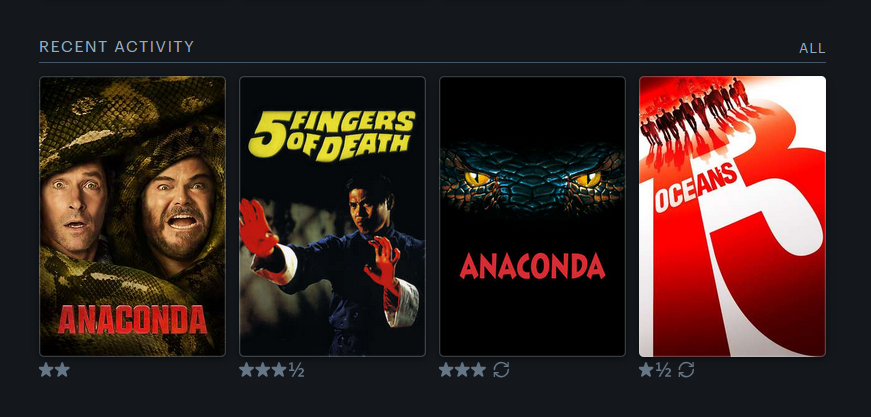Click the half-star symbol under Ocean's 13 poster
Viewport: 871px width, 417px height.
pos(663,370)
